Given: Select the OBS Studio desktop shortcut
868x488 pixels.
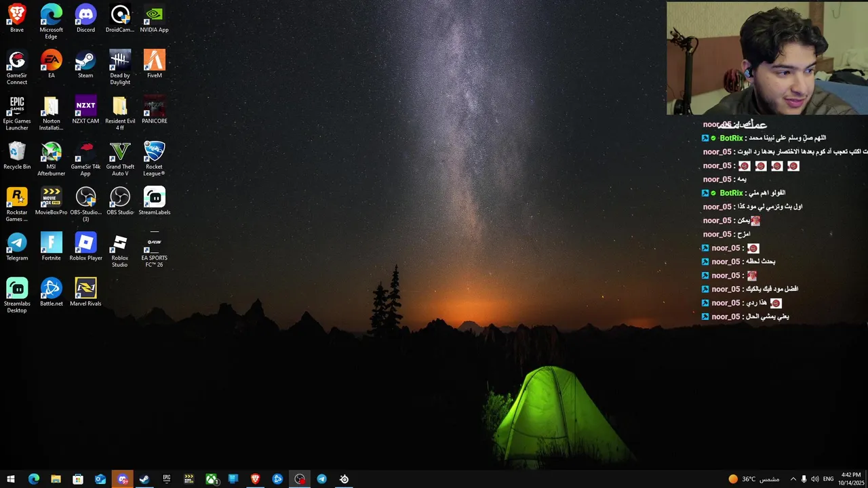Looking at the screenshot, I should tap(120, 201).
